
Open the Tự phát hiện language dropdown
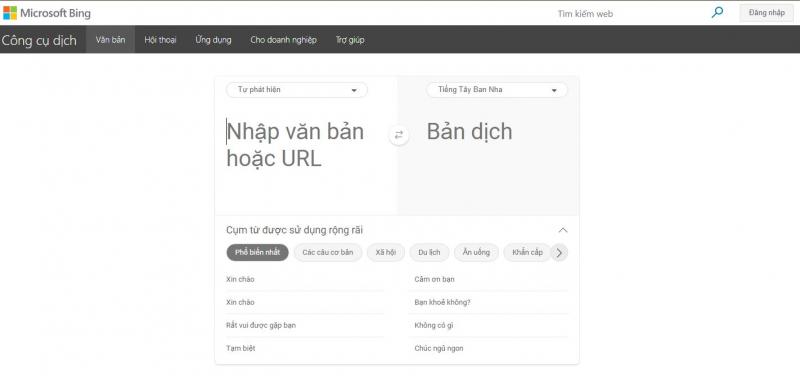[297, 90]
